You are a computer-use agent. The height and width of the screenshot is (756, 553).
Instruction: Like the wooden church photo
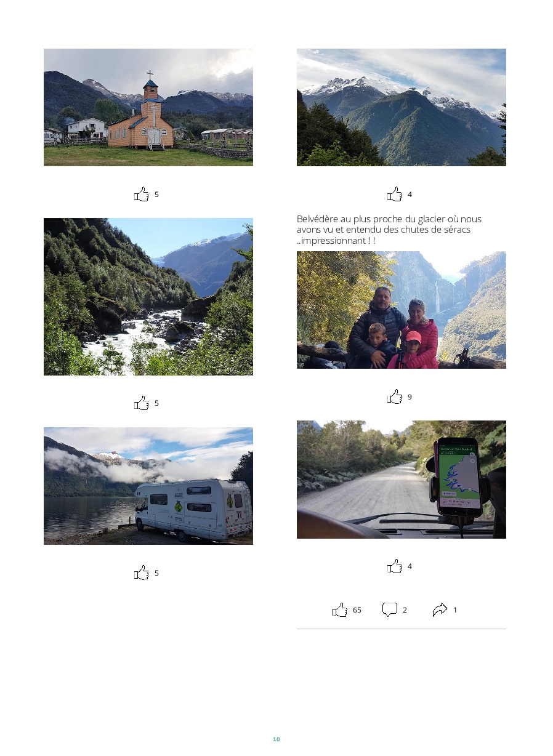142,195
